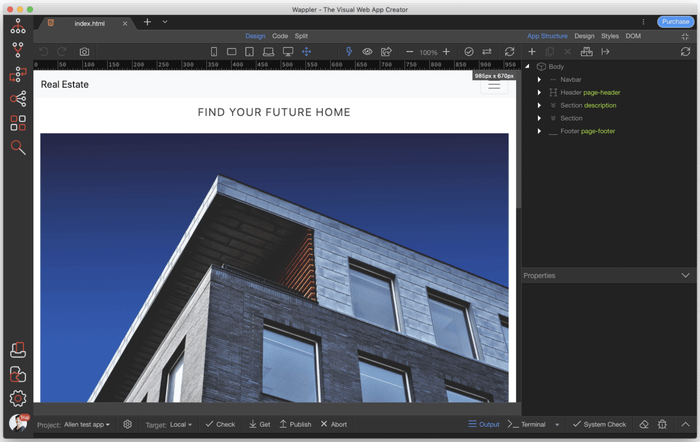Open the four-squares components panel icon
This screenshot has height=442, width=700.
click(x=18, y=123)
